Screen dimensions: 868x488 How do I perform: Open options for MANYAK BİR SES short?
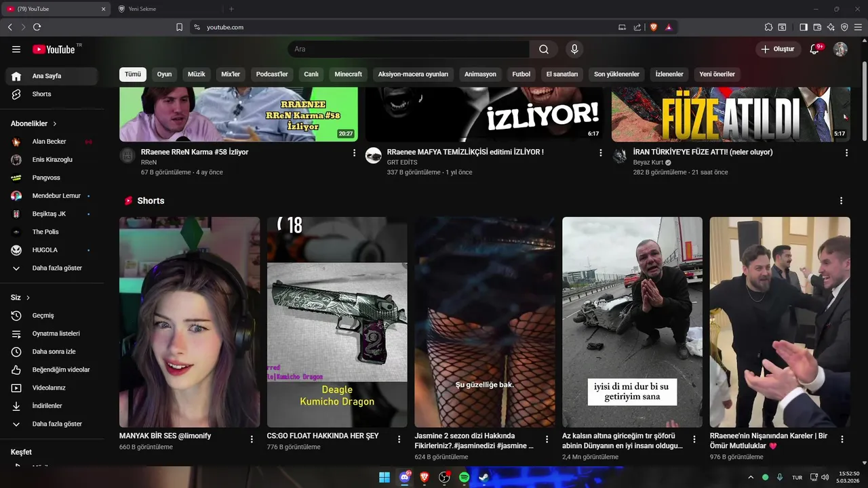coord(252,439)
